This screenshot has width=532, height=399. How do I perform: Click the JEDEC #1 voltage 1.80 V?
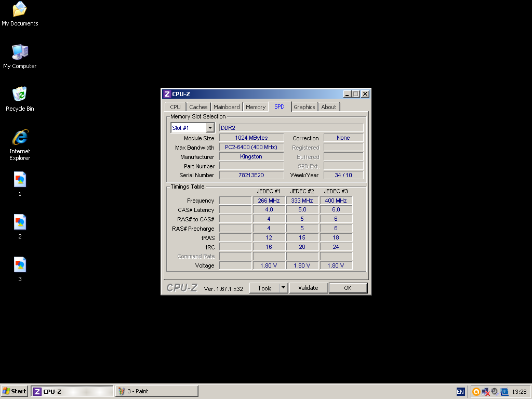click(x=269, y=265)
